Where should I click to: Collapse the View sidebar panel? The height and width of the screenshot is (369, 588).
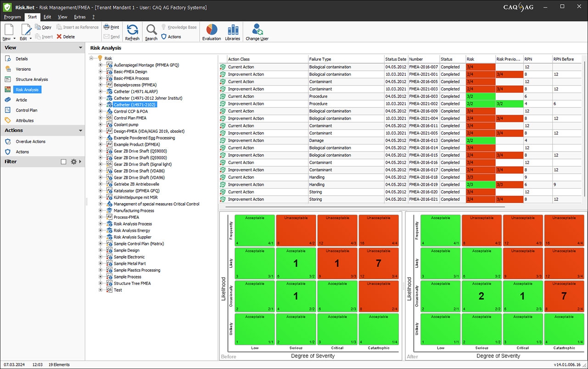point(80,48)
